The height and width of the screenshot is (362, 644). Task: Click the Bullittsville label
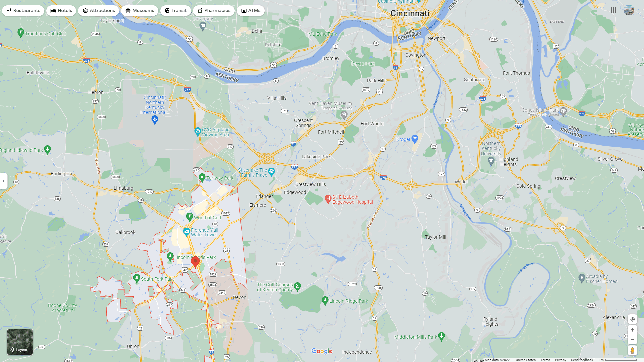[x=38, y=73]
